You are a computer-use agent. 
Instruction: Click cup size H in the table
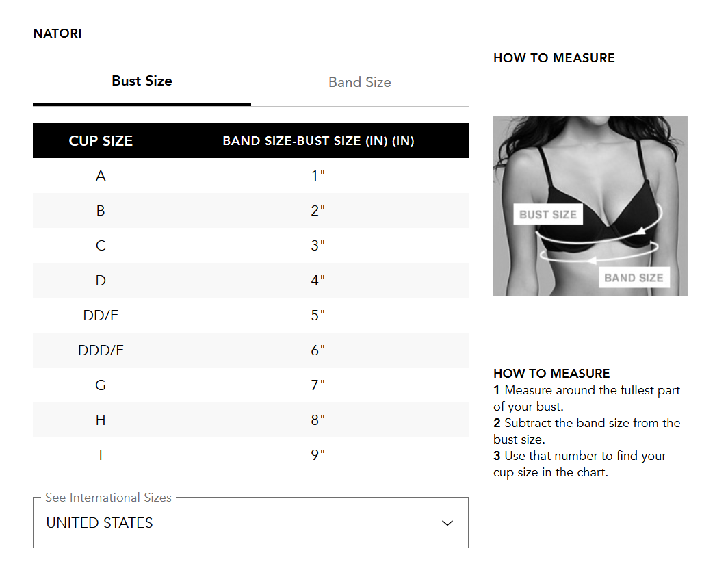pos(101,420)
